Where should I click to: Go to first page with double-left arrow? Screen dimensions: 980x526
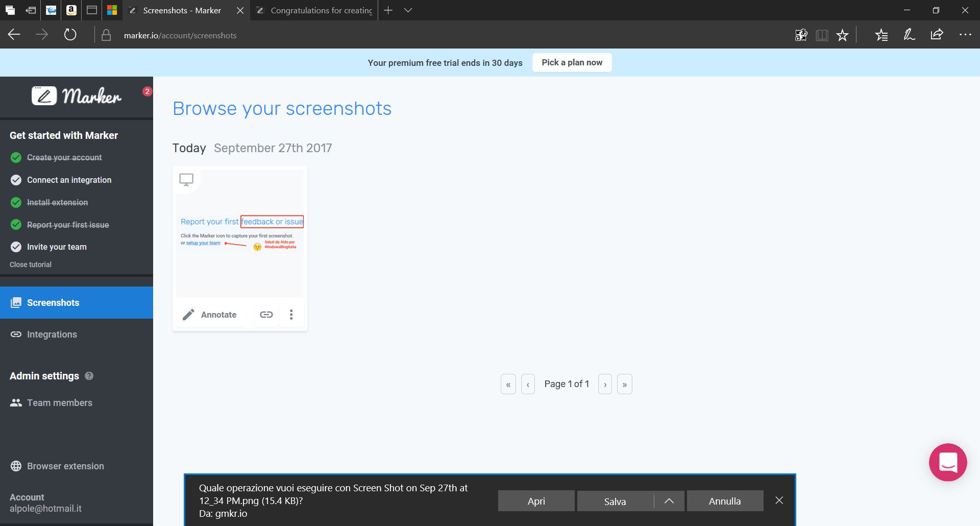point(508,384)
